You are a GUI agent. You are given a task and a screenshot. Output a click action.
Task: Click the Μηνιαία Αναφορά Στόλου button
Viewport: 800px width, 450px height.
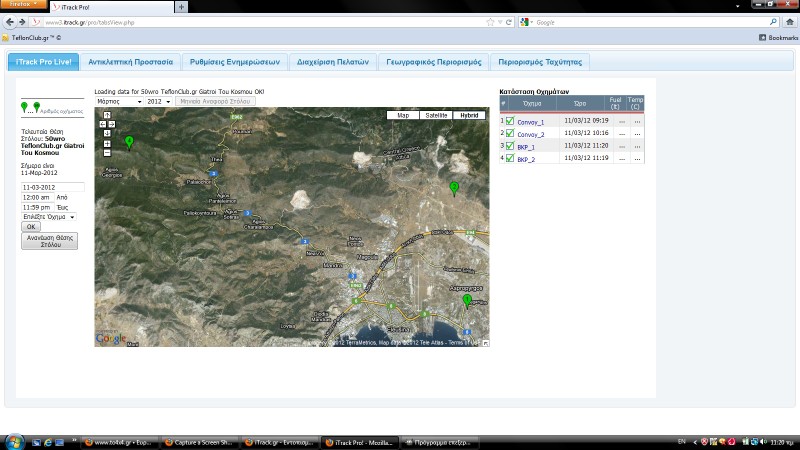(x=215, y=102)
